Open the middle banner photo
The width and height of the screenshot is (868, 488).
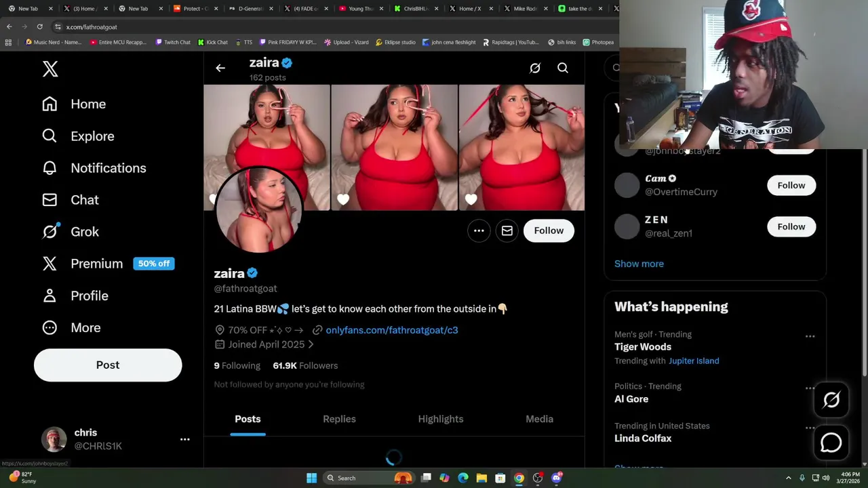(394, 148)
